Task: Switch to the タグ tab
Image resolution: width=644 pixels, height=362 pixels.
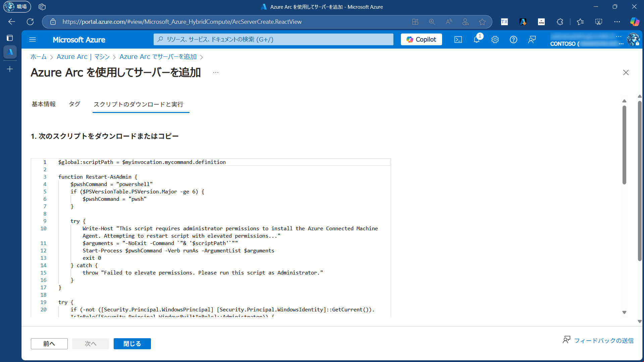Action: [74, 104]
